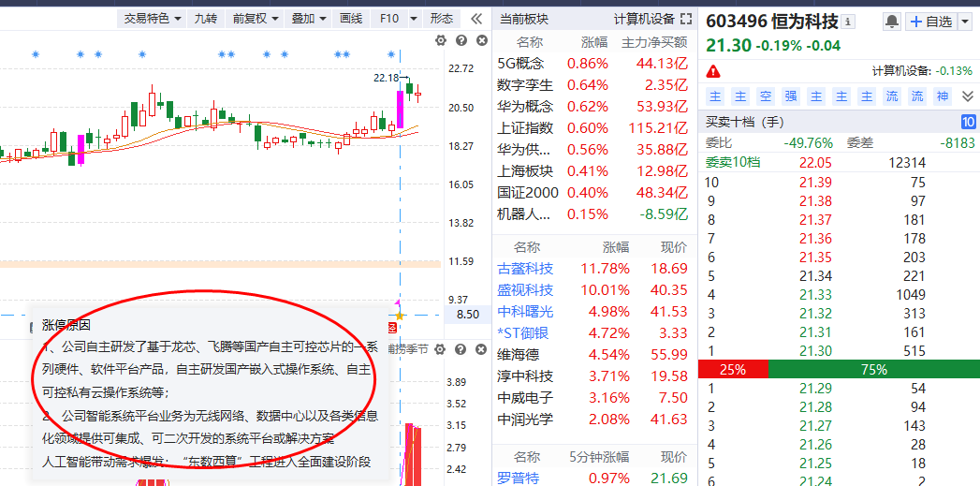Open *ST御银 stock link
This screenshot has width=980, height=486.
[525, 332]
